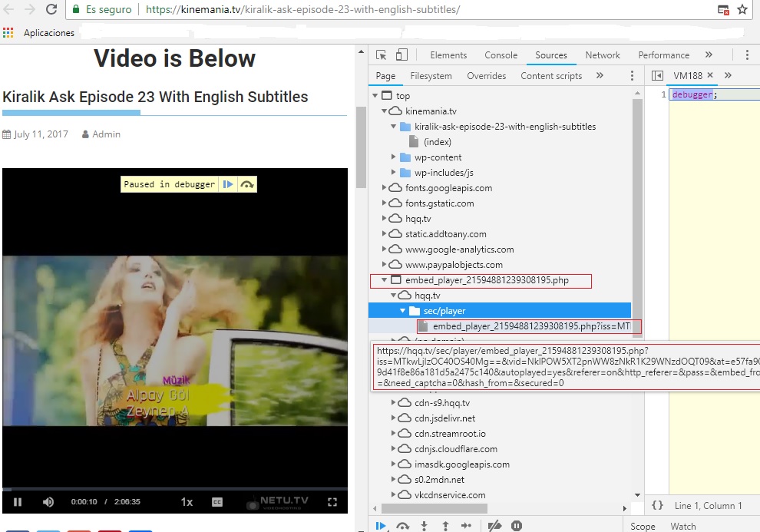Toggle deactivate breakpoints
Image resolution: width=760 pixels, height=532 pixels.
495,526
